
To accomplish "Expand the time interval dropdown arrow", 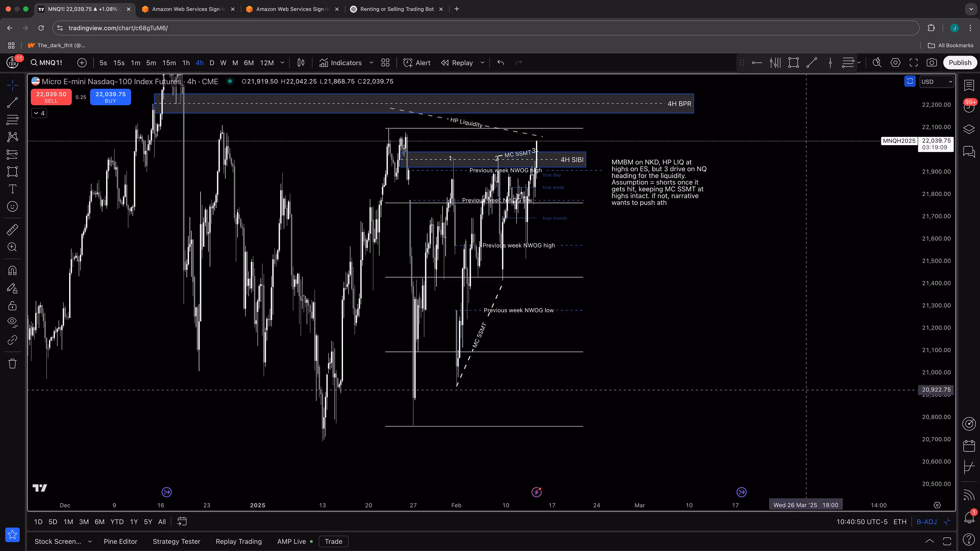I will [x=282, y=63].
